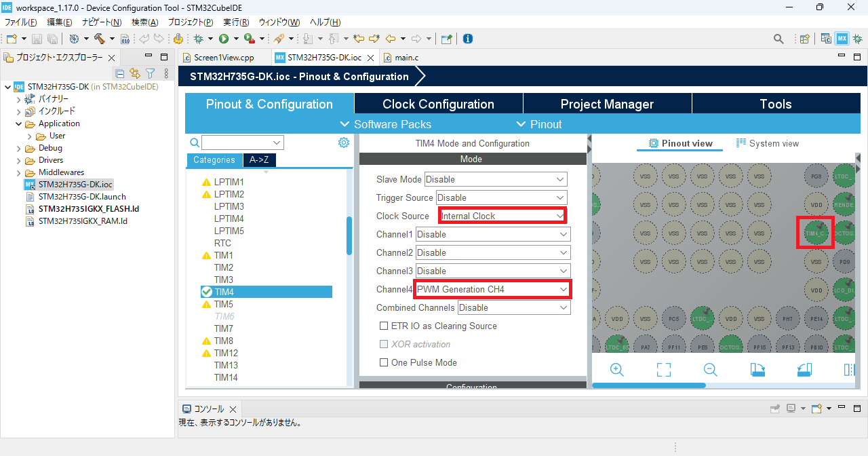
Task: Click the blue information icon in toolbar
Action: tap(467, 39)
